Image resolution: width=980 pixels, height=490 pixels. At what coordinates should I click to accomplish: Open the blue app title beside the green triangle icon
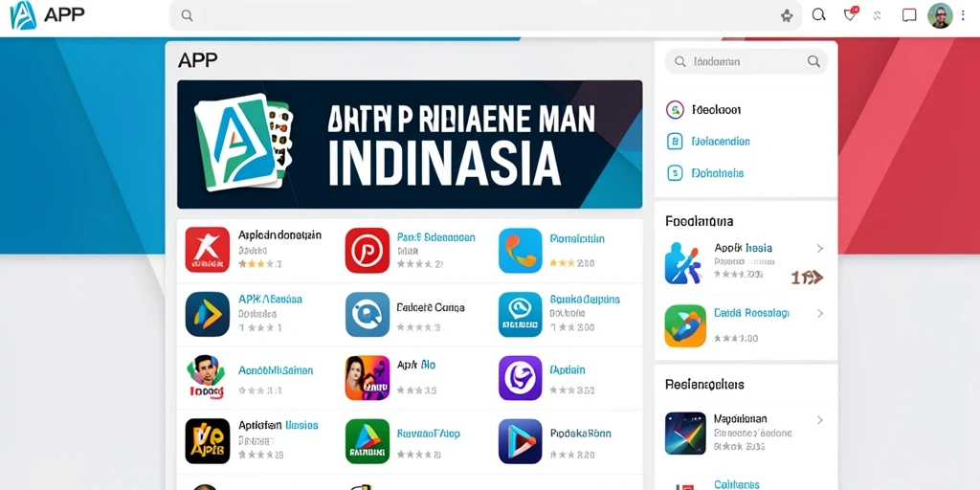[428, 434]
